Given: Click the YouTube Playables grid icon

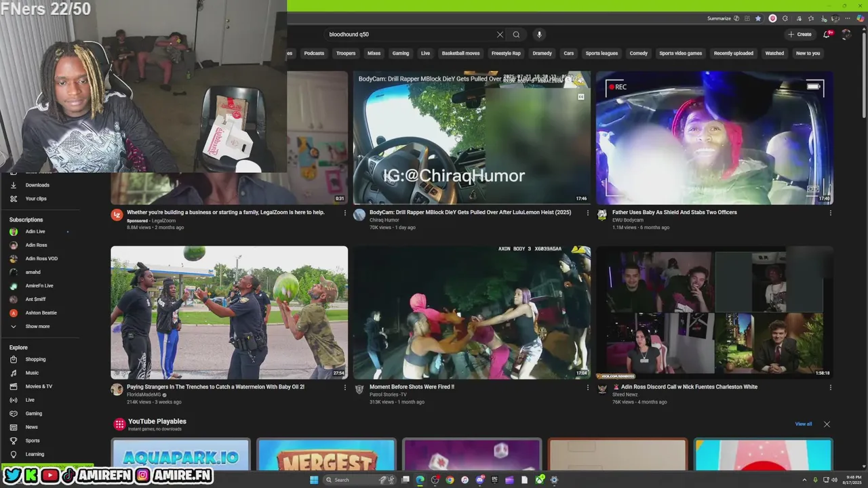Looking at the screenshot, I should coord(119,424).
